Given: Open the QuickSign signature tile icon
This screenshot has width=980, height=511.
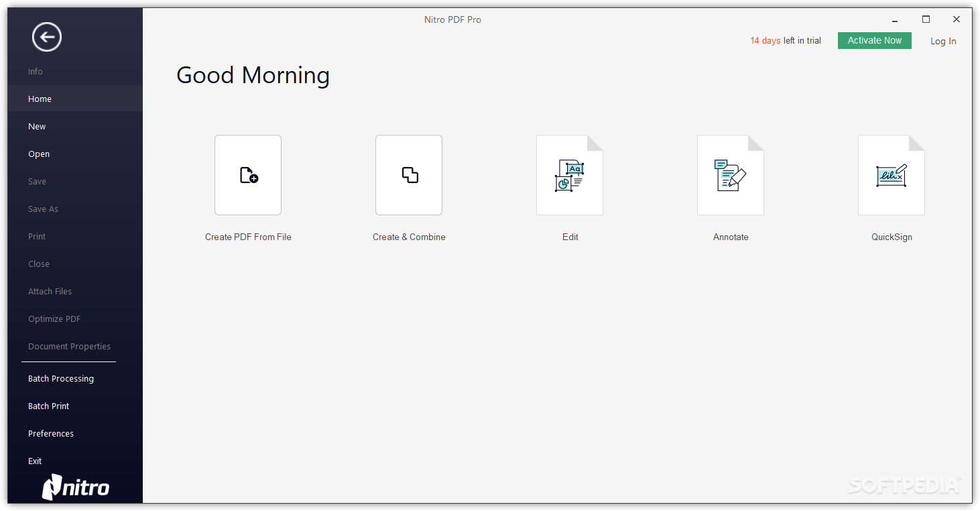Looking at the screenshot, I should coord(892,175).
